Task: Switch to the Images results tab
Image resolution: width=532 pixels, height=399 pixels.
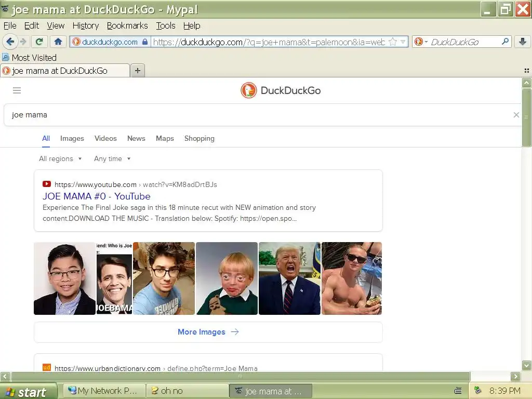Action: [72, 138]
